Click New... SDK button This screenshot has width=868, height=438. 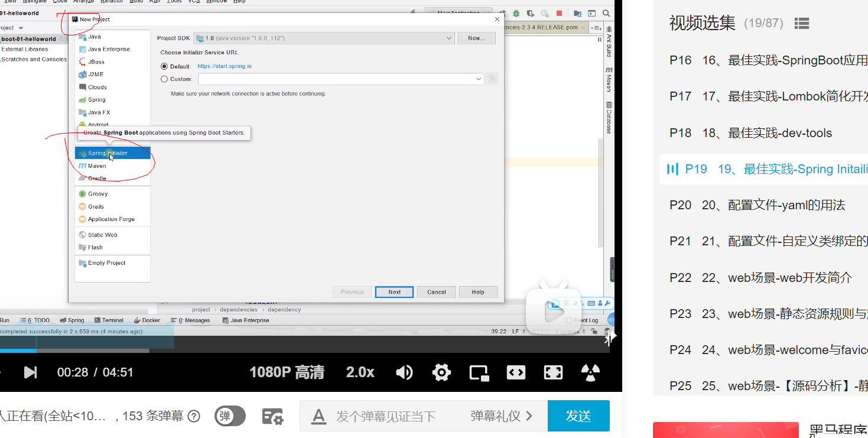tap(476, 38)
